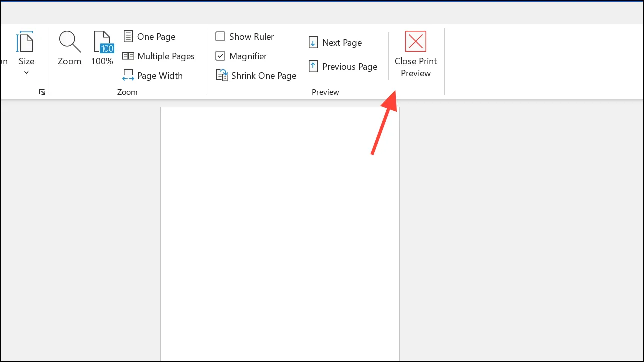Click the 'Show Ruler' text label
644x362 pixels.
click(x=252, y=37)
